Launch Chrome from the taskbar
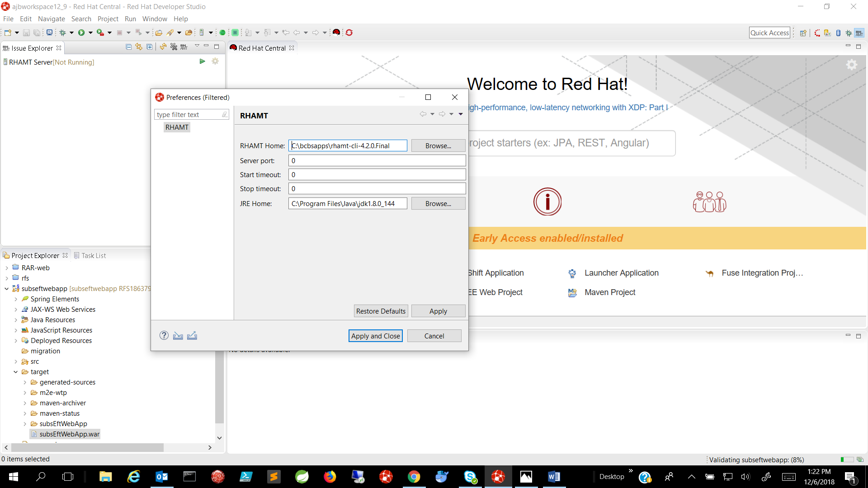 pyautogui.click(x=415, y=477)
